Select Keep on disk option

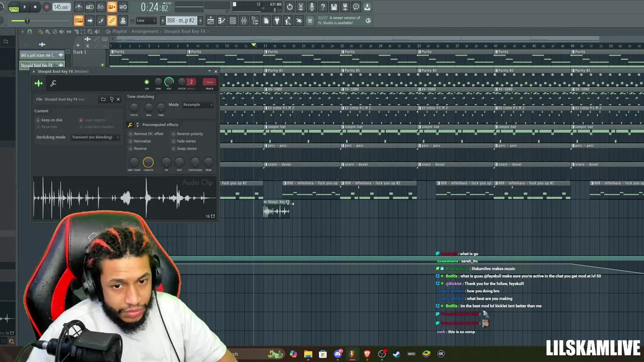tap(49, 120)
